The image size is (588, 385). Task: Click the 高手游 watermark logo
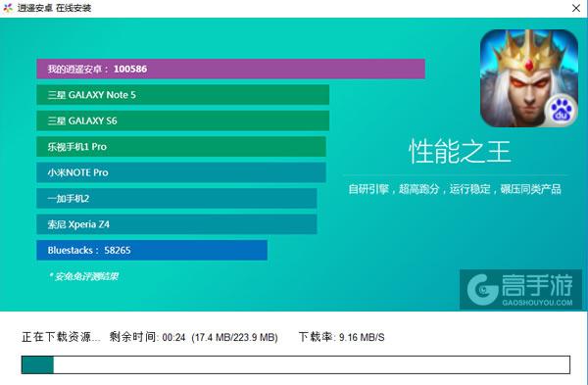(520, 289)
